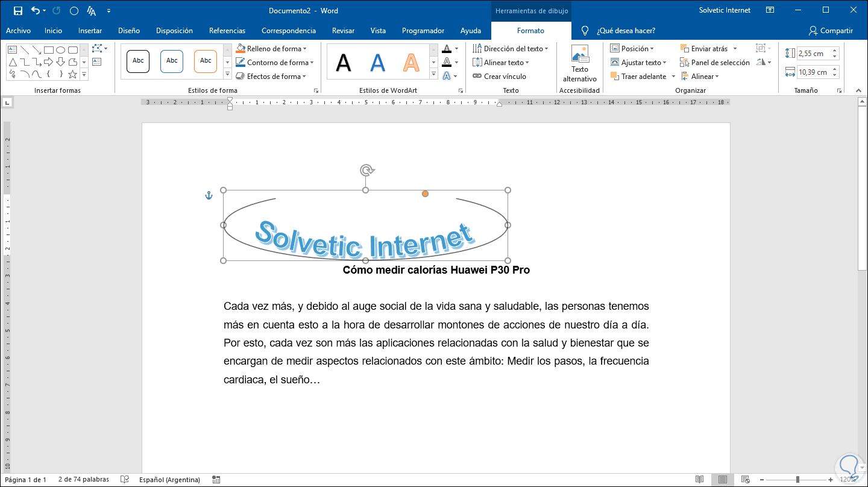Choose the isosceles triangle shape
Screen dimensions: 868x487
[13, 62]
